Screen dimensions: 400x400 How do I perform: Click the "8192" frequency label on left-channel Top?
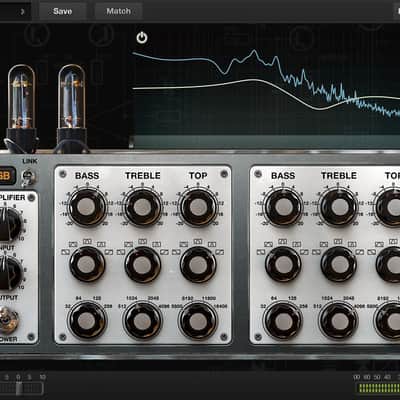(187, 298)
